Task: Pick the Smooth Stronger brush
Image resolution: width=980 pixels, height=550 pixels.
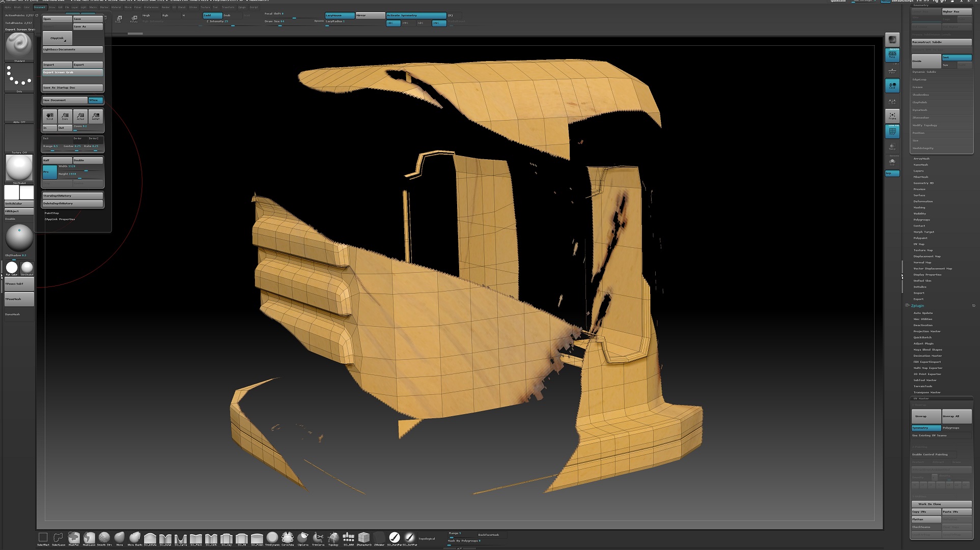Action: [104, 538]
